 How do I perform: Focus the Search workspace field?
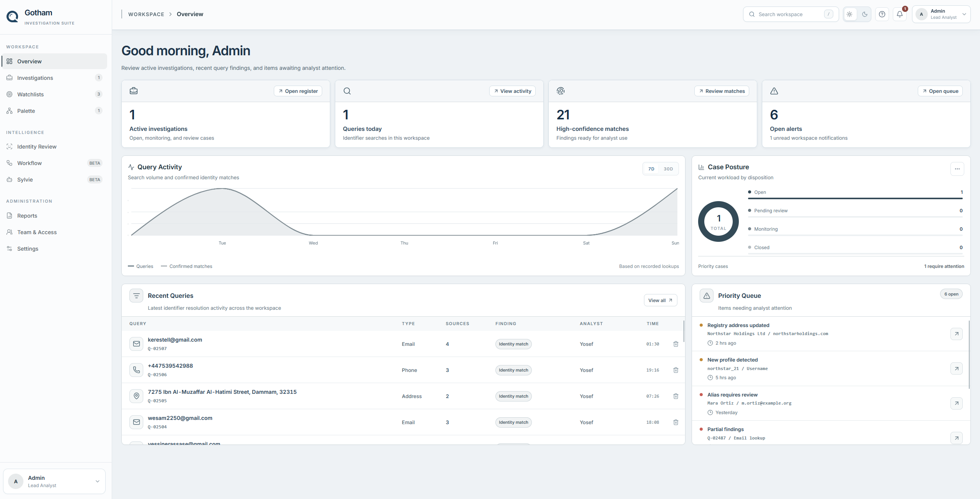(791, 14)
